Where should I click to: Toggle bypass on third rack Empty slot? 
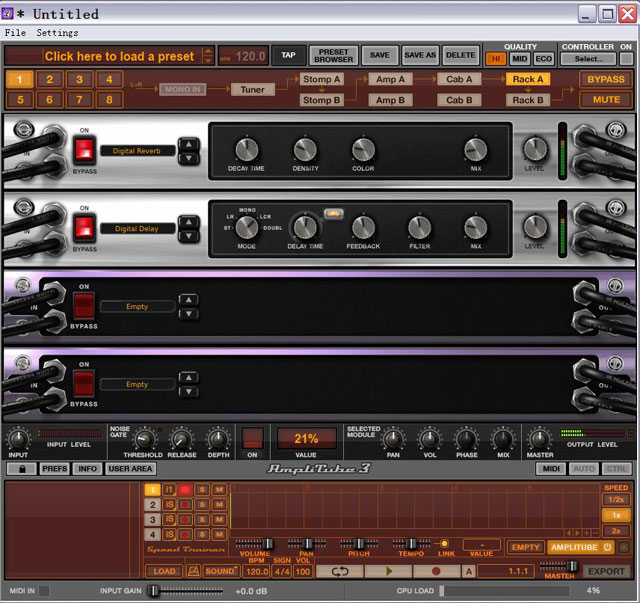84,305
